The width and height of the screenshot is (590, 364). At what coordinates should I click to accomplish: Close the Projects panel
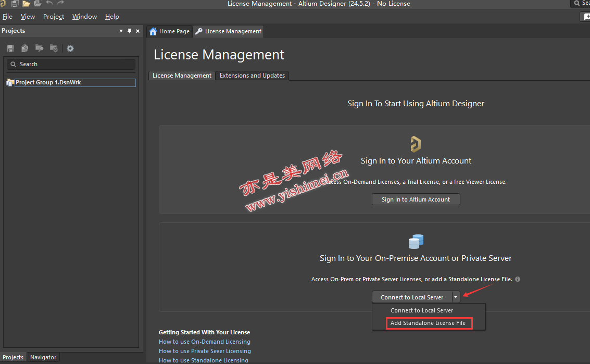coord(137,31)
